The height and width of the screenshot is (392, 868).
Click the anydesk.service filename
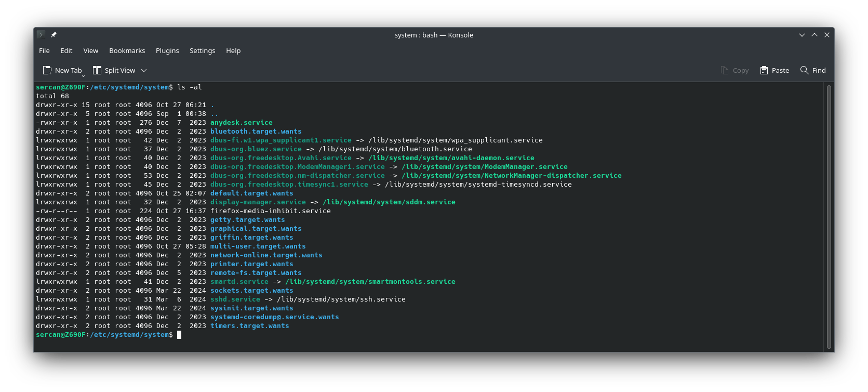[x=242, y=123]
